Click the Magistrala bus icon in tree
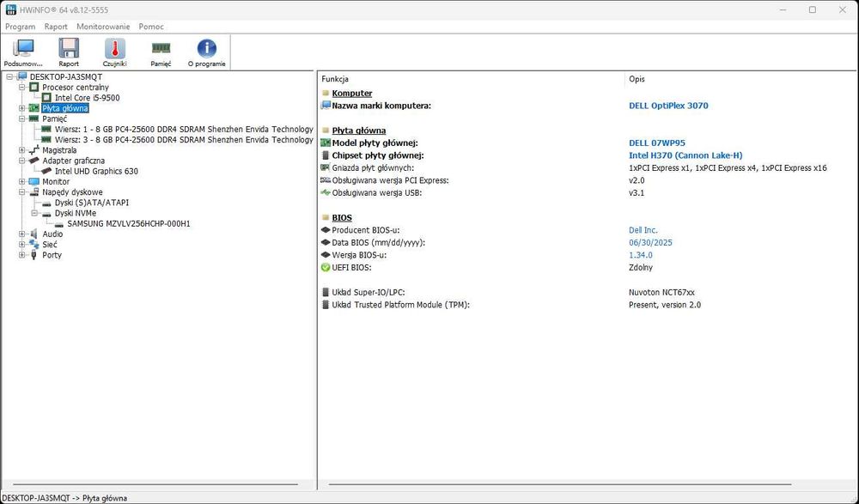Image resolution: width=859 pixels, height=504 pixels. [x=34, y=149]
